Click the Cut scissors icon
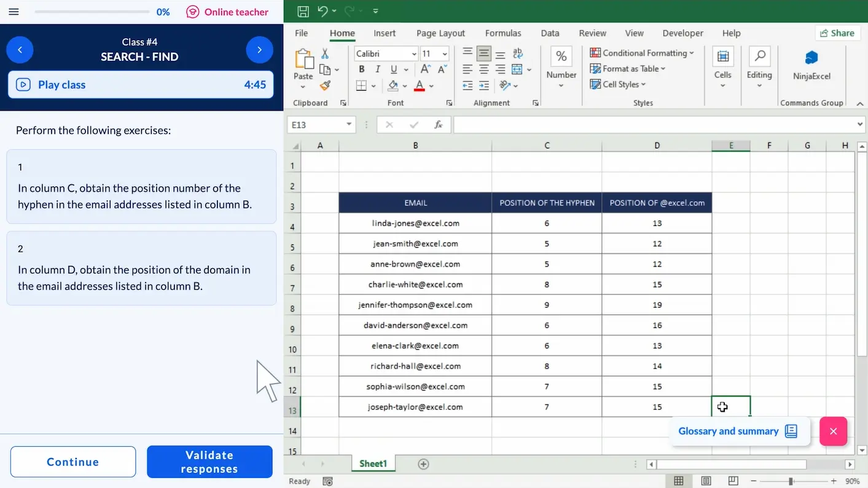Viewport: 868px width, 488px height. point(325,54)
